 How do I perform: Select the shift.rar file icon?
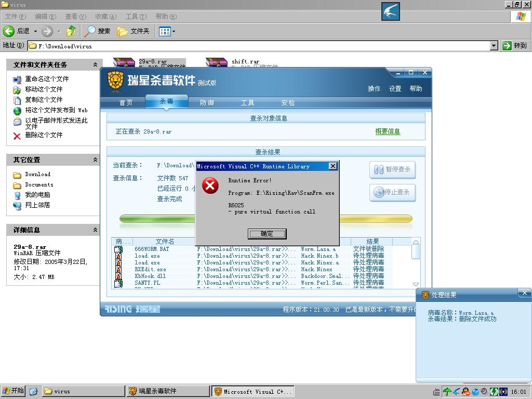pos(217,62)
